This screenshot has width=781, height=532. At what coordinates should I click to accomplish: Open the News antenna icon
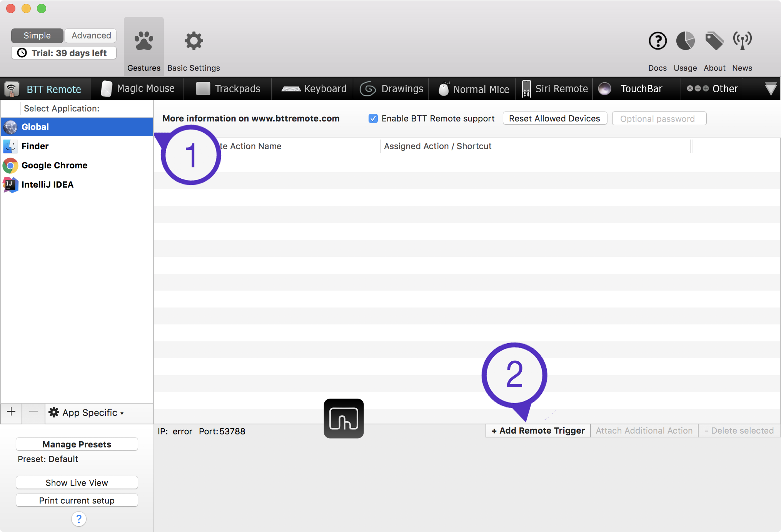pyautogui.click(x=742, y=41)
